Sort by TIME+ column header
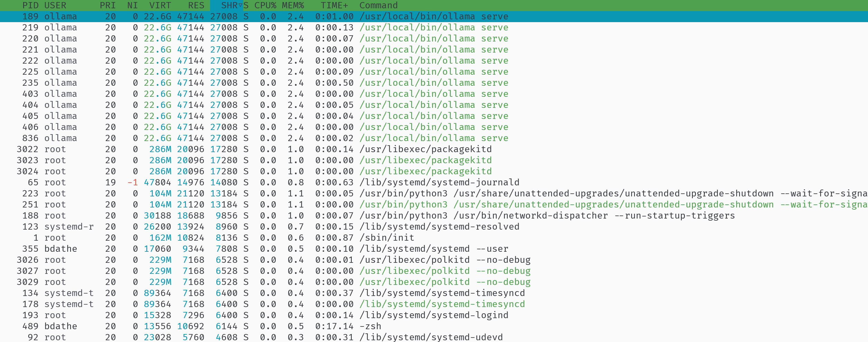This screenshot has width=868, height=342. (334, 6)
